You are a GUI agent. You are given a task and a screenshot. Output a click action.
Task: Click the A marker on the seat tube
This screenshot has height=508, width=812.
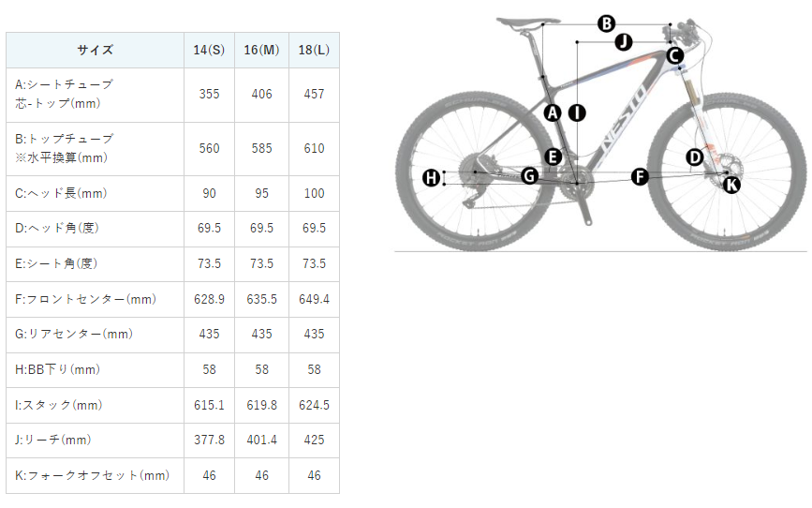(553, 112)
